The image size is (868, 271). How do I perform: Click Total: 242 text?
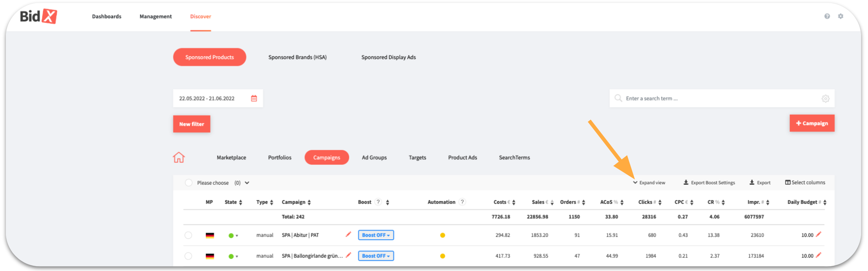[293, 217]
